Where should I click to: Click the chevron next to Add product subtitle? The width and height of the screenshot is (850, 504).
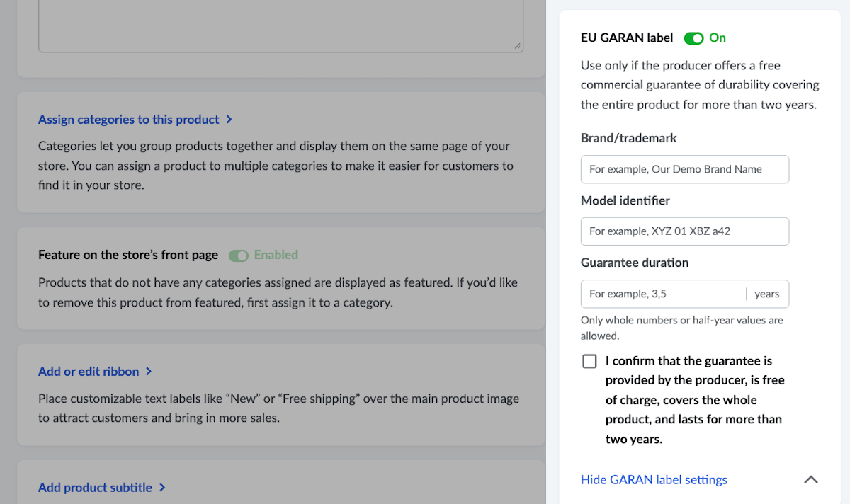click(x=162, y=488)
